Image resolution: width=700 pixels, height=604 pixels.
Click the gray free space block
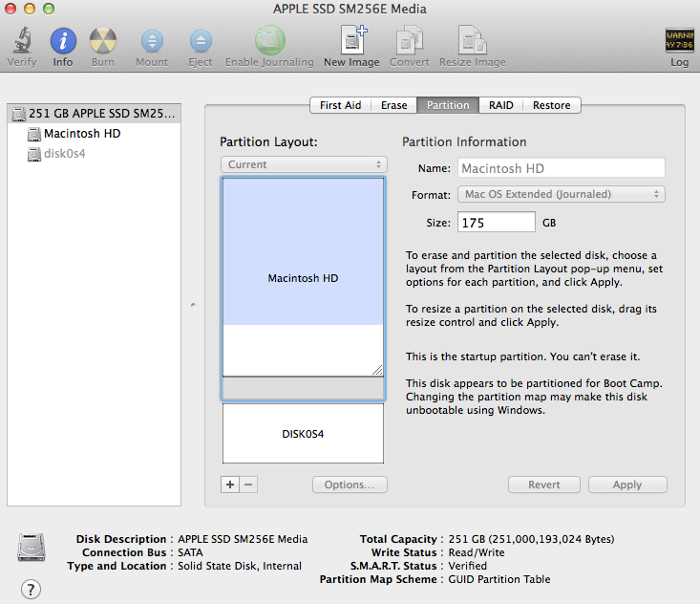303,389
